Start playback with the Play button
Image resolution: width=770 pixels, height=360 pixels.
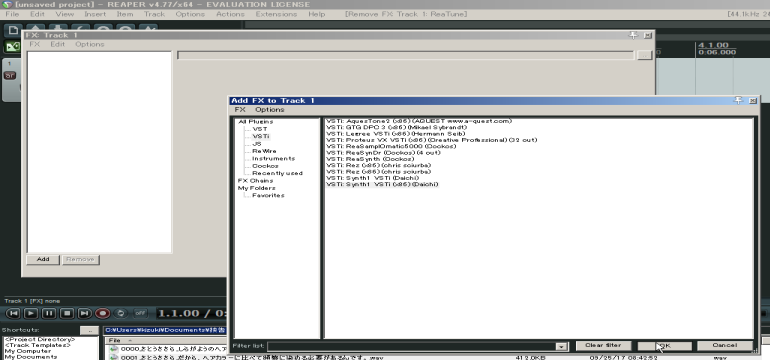pyautogui.click(x=31, y=313)
